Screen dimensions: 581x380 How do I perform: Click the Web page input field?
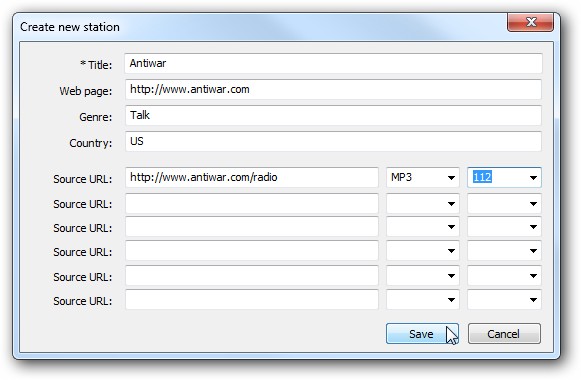(x=333, y=89)
